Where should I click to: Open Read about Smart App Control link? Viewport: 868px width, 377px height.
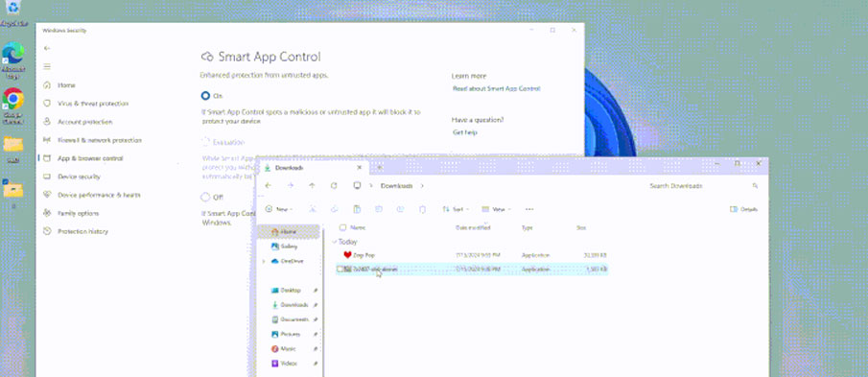tap(497, 88)
